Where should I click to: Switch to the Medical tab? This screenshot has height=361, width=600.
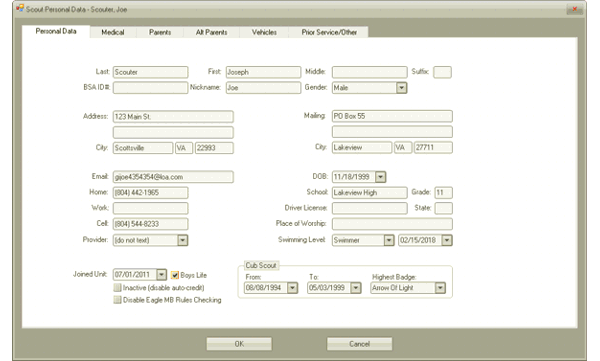(113, 32)
